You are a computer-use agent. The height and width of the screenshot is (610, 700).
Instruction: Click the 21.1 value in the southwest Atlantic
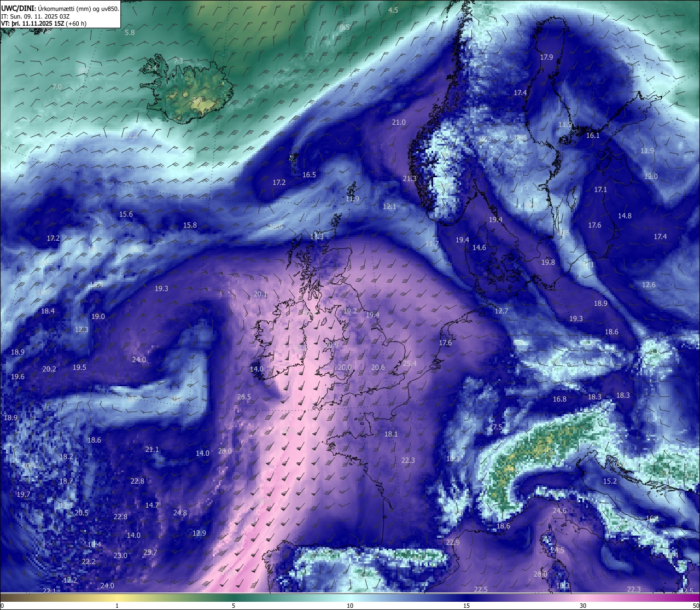click(152, 450)
